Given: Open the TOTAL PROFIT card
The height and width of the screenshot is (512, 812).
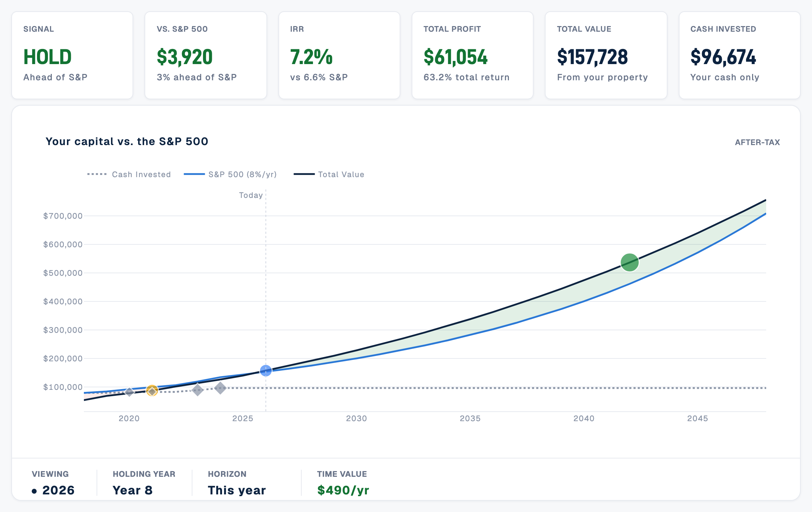Looking at the screenshot, I should (x=473, y=55).
